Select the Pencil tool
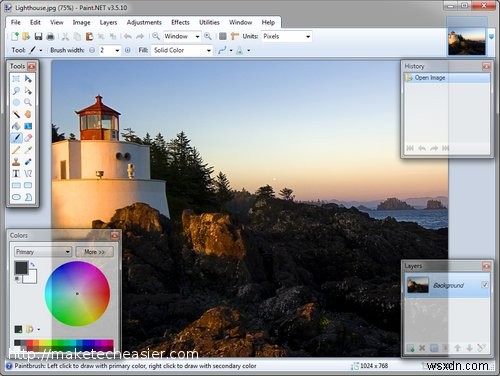The width and height of the screenshot is (500, 376). pos(16,150)
